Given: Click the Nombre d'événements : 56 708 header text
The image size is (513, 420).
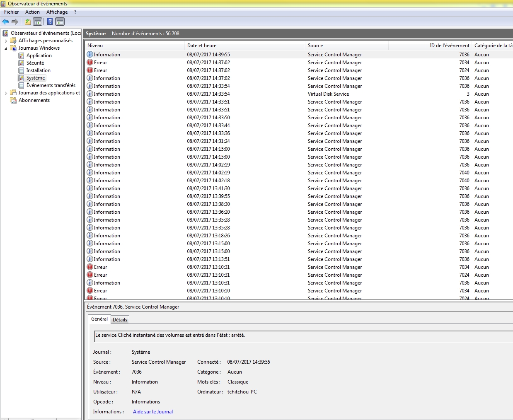Looking at the screenshot, I should click(145, 34).
